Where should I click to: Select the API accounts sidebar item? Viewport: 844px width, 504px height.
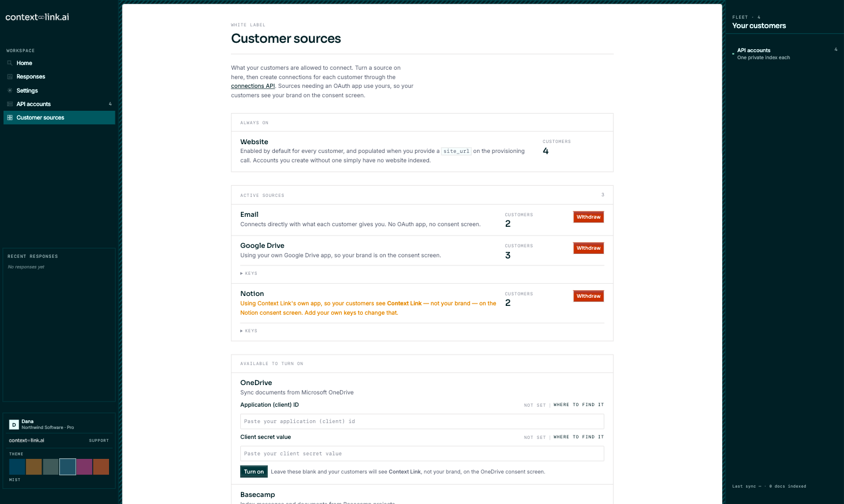click(59, 104)
